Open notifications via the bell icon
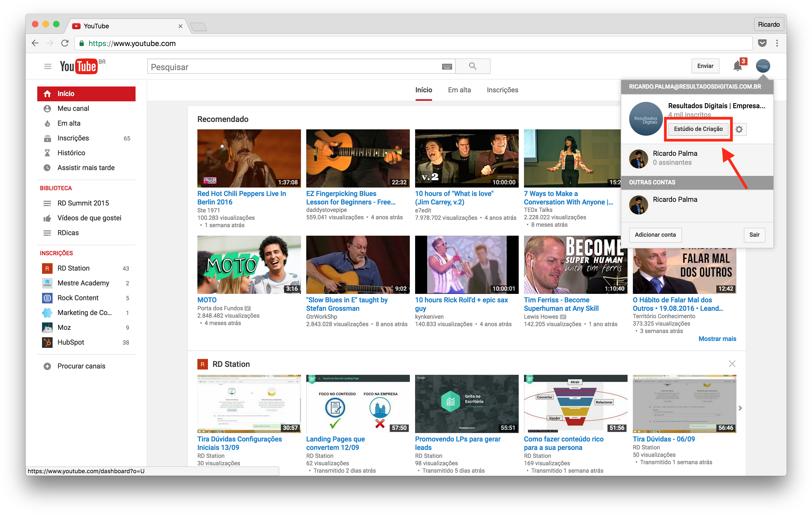Viewport: 812px width, 515px height. click(x=737, y=66)
